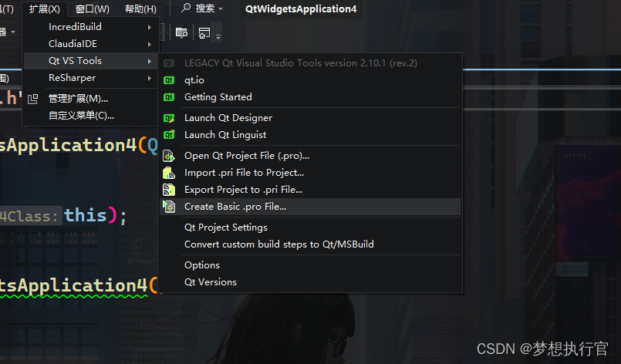Click the 'this' keyword in the code
Image resolution: width=621 pixels, height=364 pixels.
(86, 215)
